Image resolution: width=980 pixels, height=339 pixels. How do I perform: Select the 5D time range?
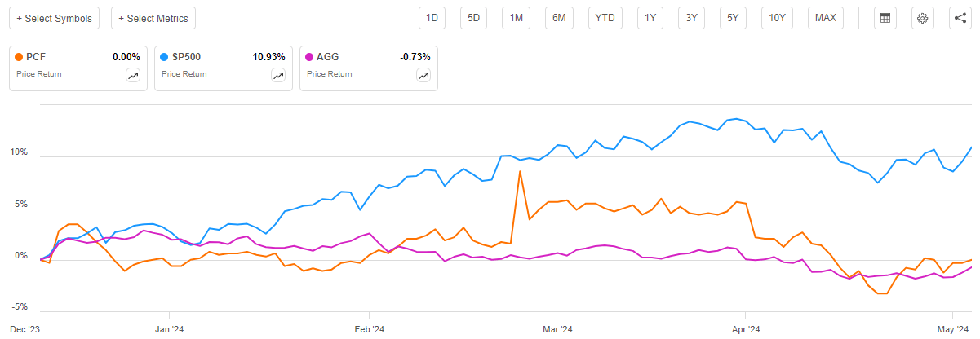pyautogui.click(x=474, y=18)
